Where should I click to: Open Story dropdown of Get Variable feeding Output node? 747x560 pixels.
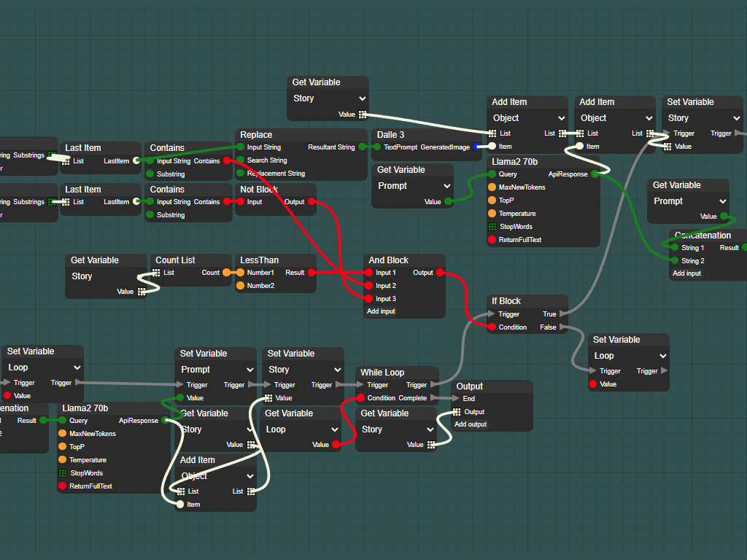pyautogui.click(x=396, y=429)
